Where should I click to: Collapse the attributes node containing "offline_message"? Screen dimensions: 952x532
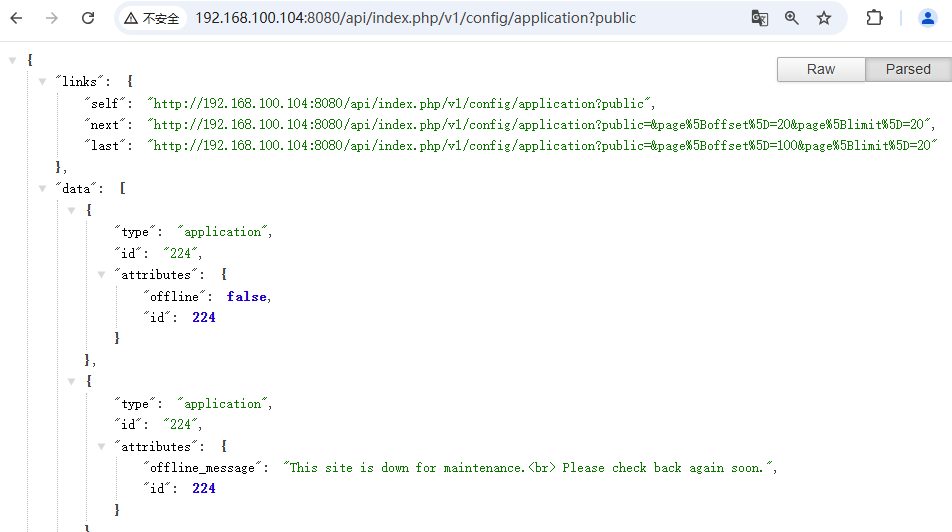(x=101, y=446)
